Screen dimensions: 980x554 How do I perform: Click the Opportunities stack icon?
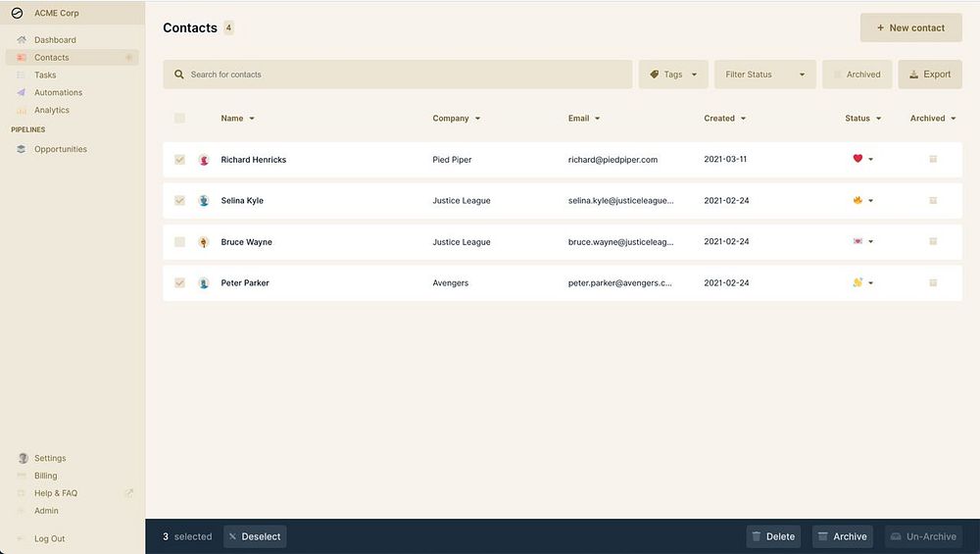pos(22,149)
